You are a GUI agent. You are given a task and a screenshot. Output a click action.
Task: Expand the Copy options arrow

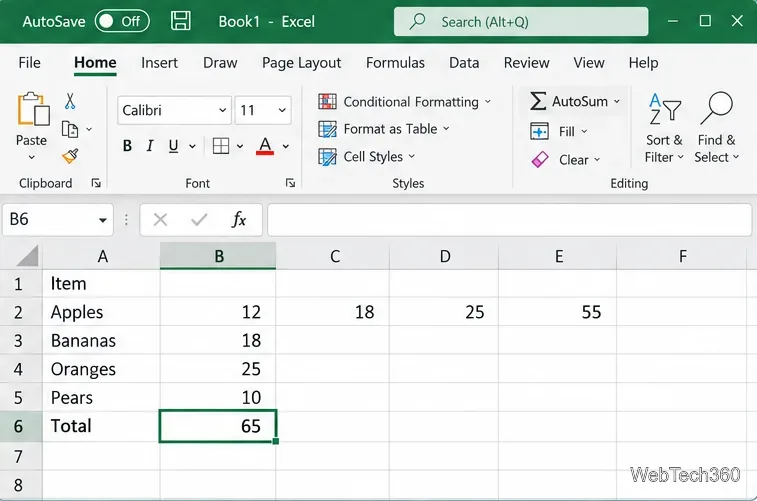point(89,129)
